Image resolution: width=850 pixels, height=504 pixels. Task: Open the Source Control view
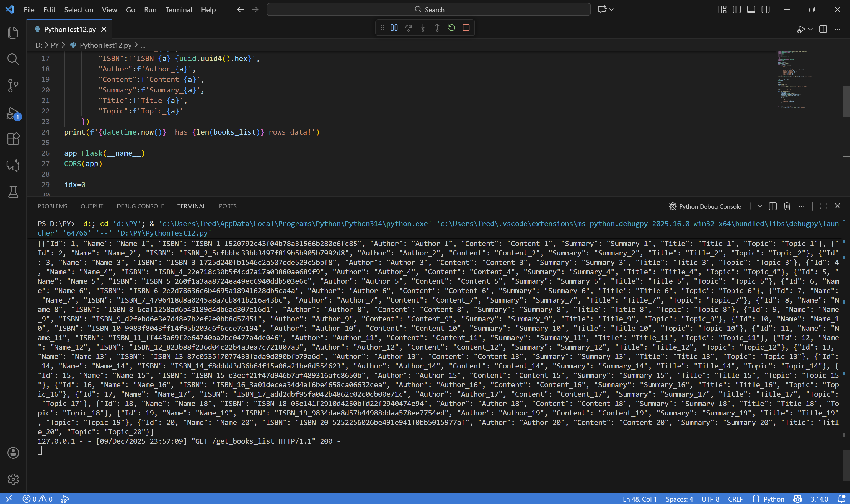point(13,86)
